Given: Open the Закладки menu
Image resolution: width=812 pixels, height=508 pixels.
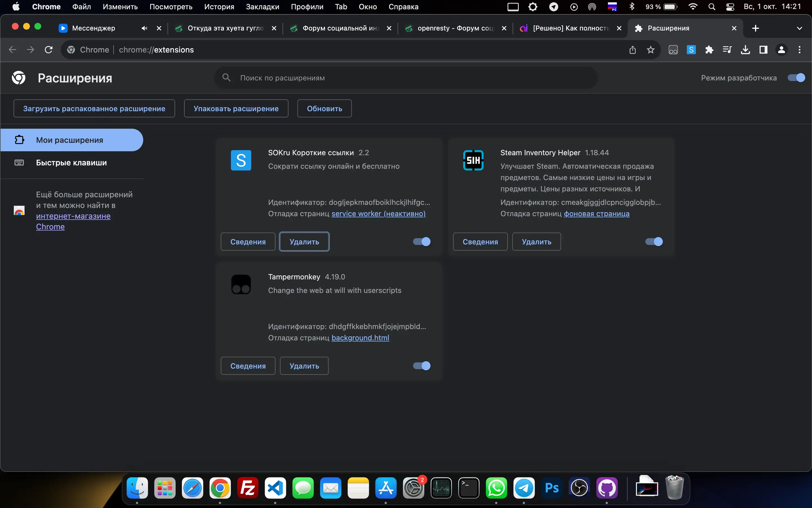Looking at the screenshot, I should [262, 7].
